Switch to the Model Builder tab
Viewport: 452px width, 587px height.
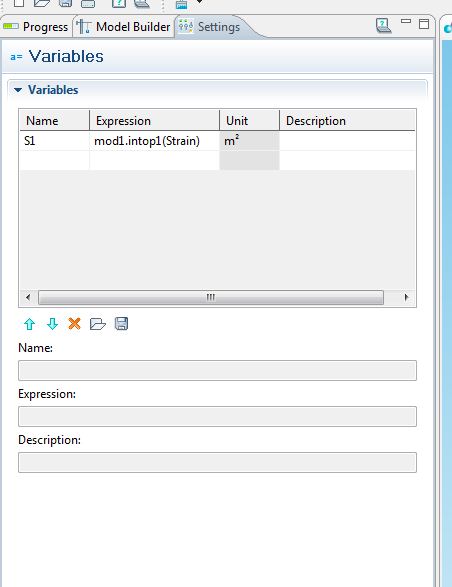[124, 27]
